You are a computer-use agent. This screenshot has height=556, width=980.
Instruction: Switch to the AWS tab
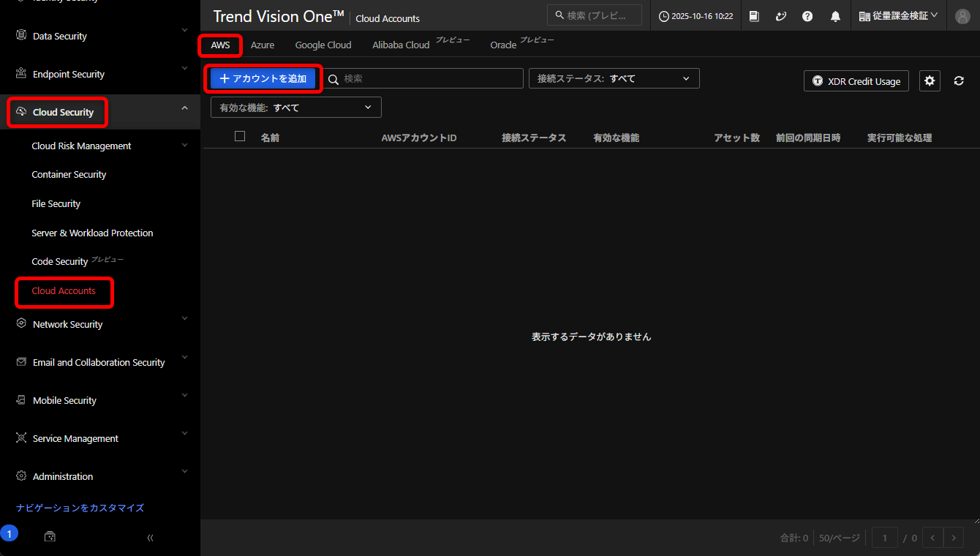point(220,45)
